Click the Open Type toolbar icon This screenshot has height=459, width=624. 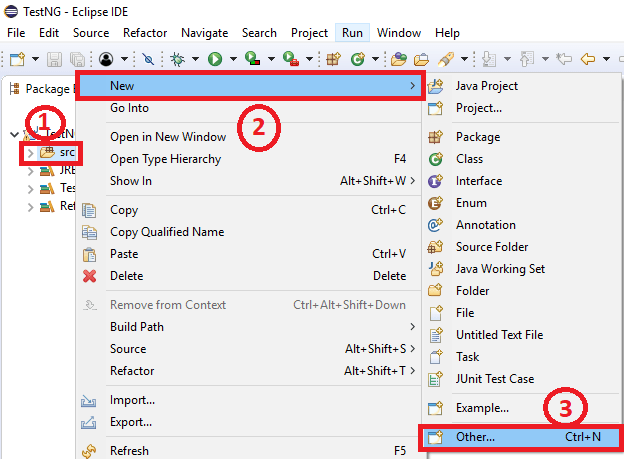pos(399,59)
